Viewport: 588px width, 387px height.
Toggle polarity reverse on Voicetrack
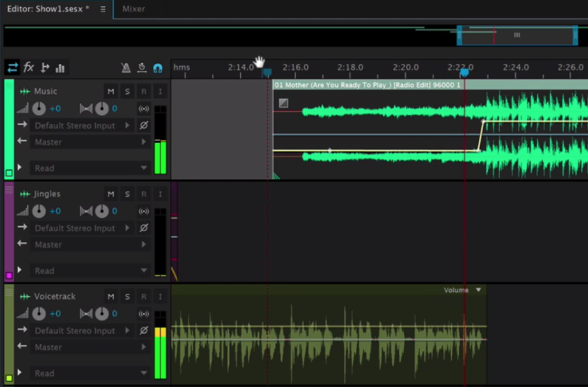pos(144,331)
